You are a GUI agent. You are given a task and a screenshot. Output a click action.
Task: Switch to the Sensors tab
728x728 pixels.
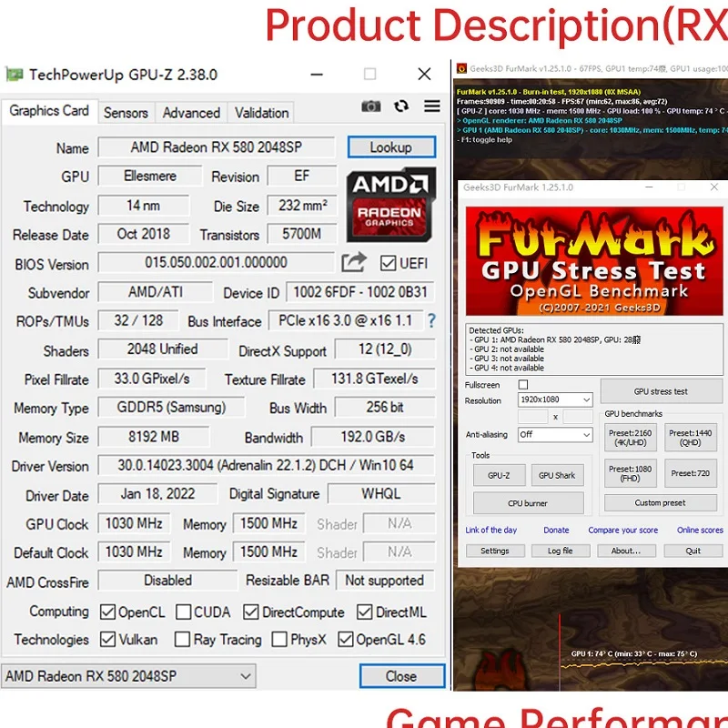tap(126, 113)
